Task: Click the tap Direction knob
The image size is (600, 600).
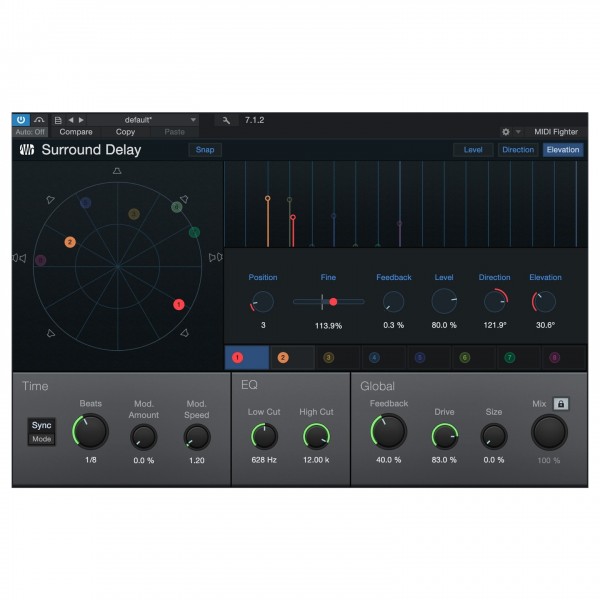Action: click(495, 302)
